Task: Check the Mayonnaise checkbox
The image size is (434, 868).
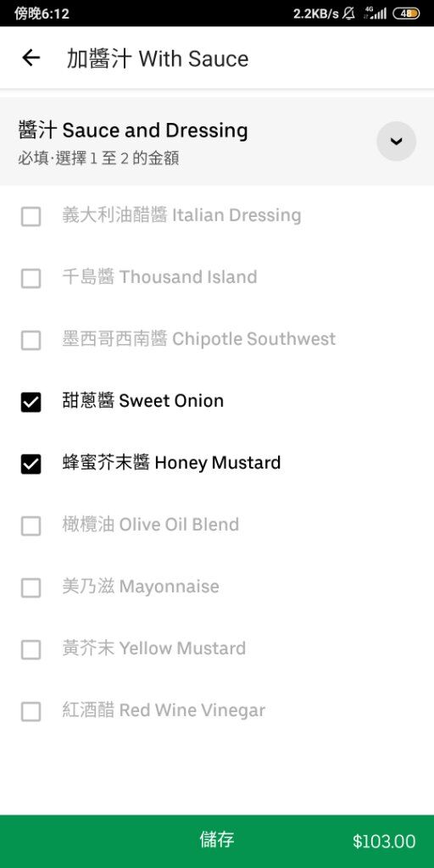Action: pos(31,588)
